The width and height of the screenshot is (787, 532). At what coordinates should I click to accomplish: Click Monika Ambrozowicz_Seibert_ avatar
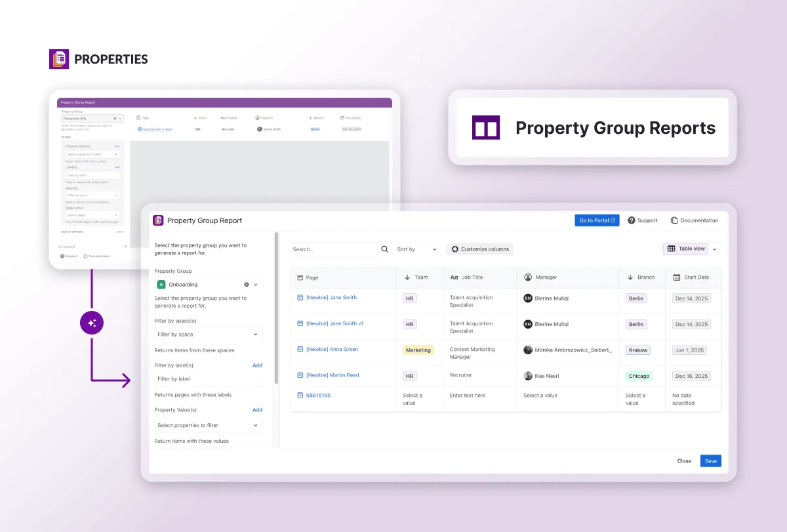(528, 350)
